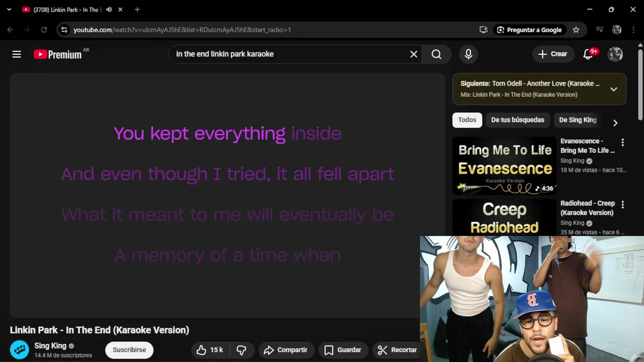Viewport: 644px width, 362px height.
Task: Reload the page
Action: (x=44, y=30)
